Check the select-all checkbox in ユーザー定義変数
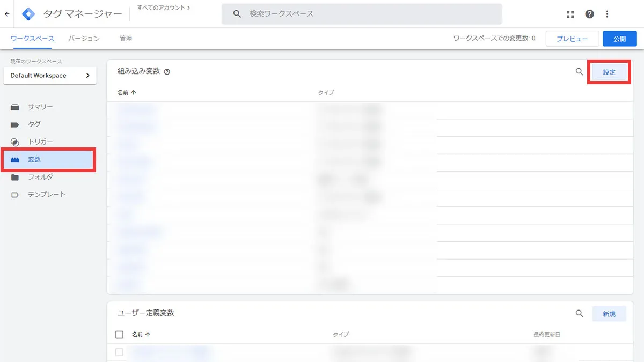This screenshot has height=362, width=644. pos(119,334)
